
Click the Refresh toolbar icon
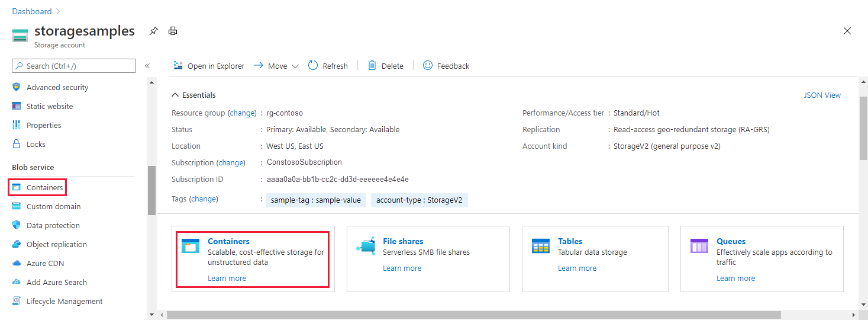[314, 66]
